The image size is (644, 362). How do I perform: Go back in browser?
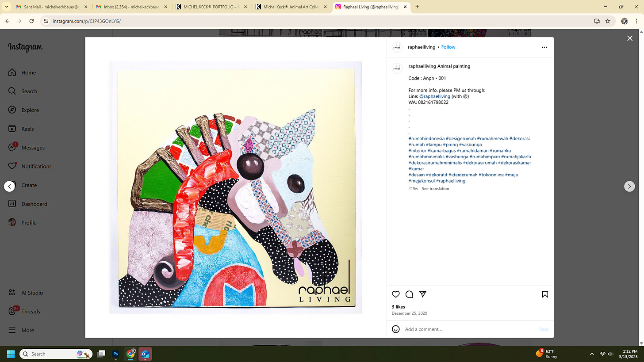click(8, 21)
